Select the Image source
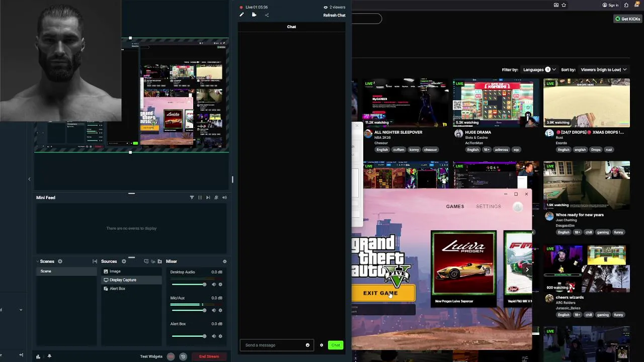The width and height of the screenshot is (644, 362). click(131, 271)
